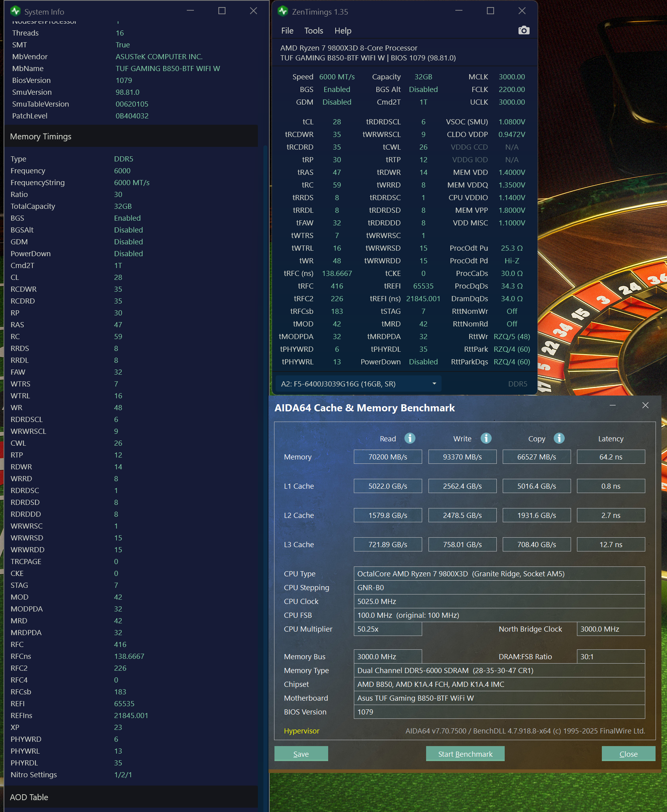This screenshot has width=667, height=812.
Task: Show info about the Copy benchmark
Action: point(559,438)
